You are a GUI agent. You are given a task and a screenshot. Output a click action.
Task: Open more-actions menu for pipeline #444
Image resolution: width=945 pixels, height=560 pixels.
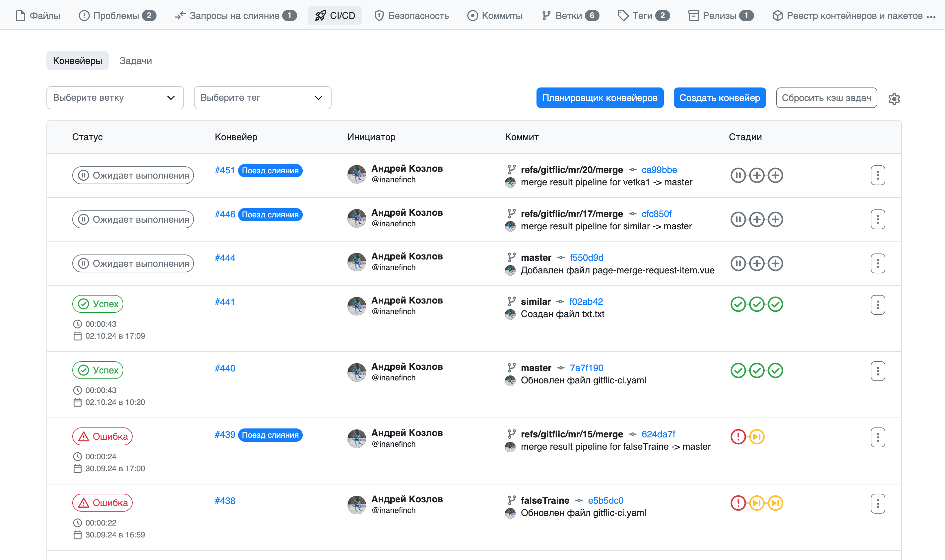point(877,263)
